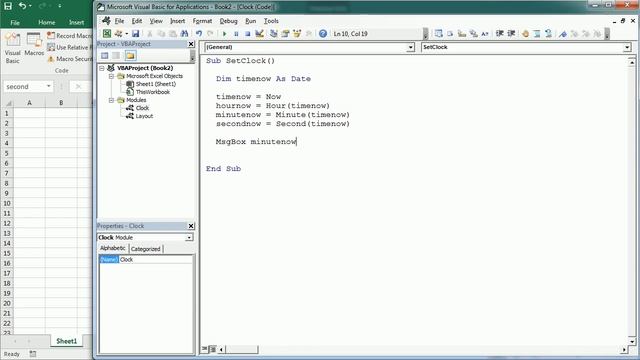Open the Debug menu
Viewport: 640px width, 360px height.
[229, 21]
